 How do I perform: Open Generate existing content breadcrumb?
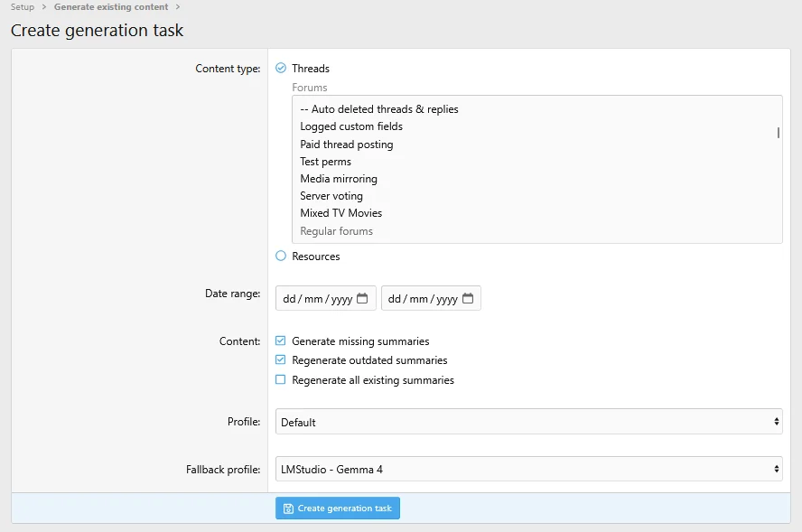click(x=111, y=6)
